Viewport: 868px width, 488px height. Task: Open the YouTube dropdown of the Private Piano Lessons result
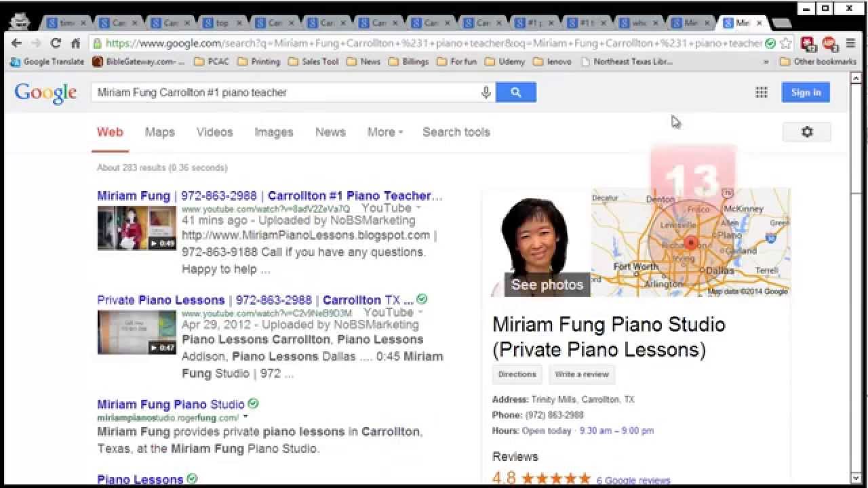click(420, 312)
